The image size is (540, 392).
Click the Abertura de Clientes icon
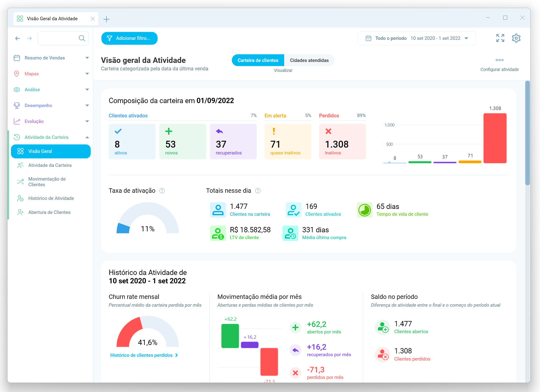[x=20, y=212]
